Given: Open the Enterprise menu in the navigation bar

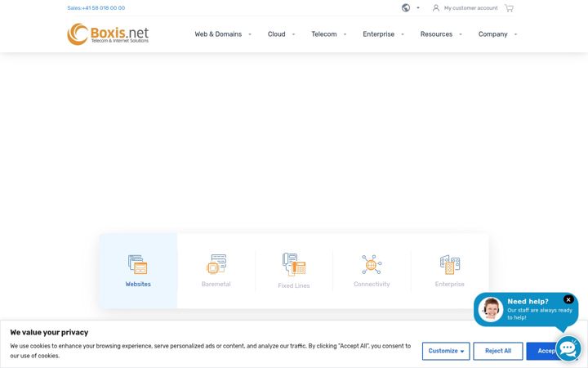Looking at the screenshot, I should [x=378, y=34].
